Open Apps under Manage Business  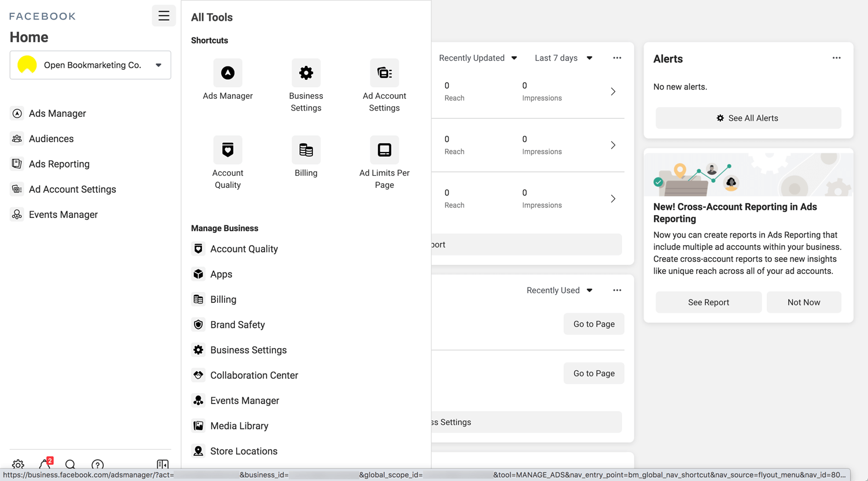pos(221,274)
